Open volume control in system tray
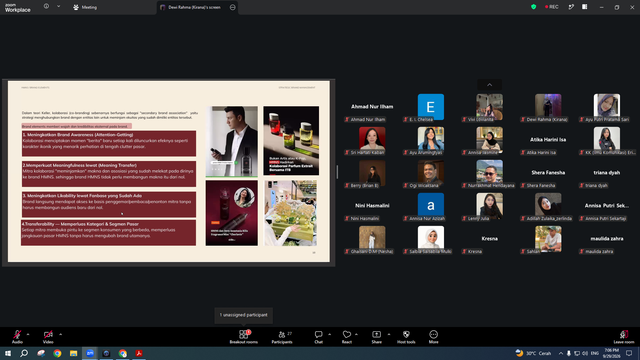This screenshot has height=360, width=640. (585, 353)
